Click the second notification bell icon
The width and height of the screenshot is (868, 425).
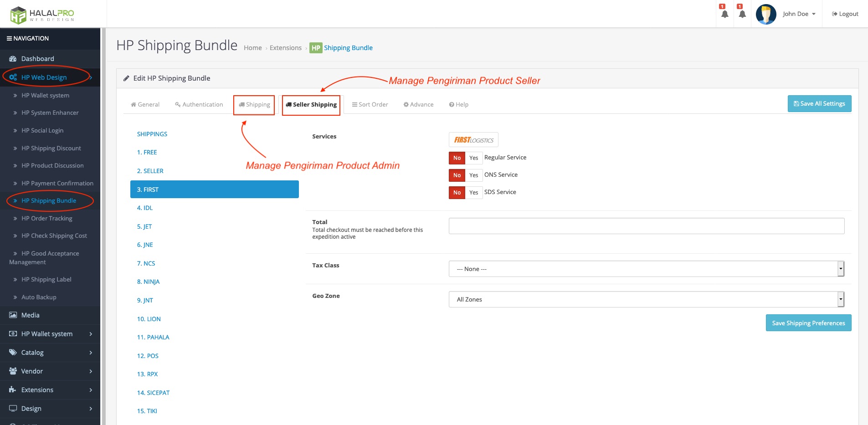[x=742, y=14]
